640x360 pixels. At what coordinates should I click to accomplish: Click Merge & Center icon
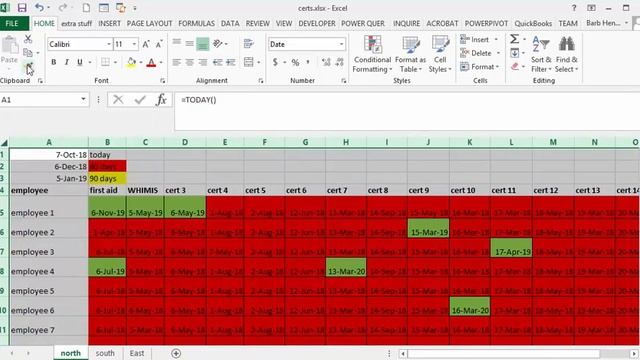click(x=249, y=62)
